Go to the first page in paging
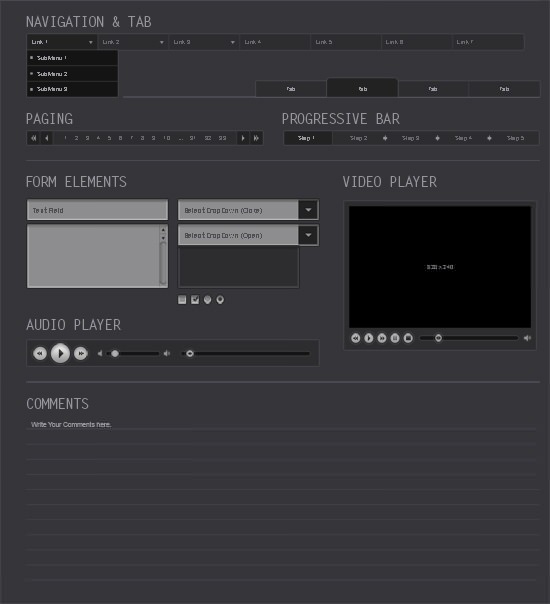Screen dimensions: 550x604 34,138
